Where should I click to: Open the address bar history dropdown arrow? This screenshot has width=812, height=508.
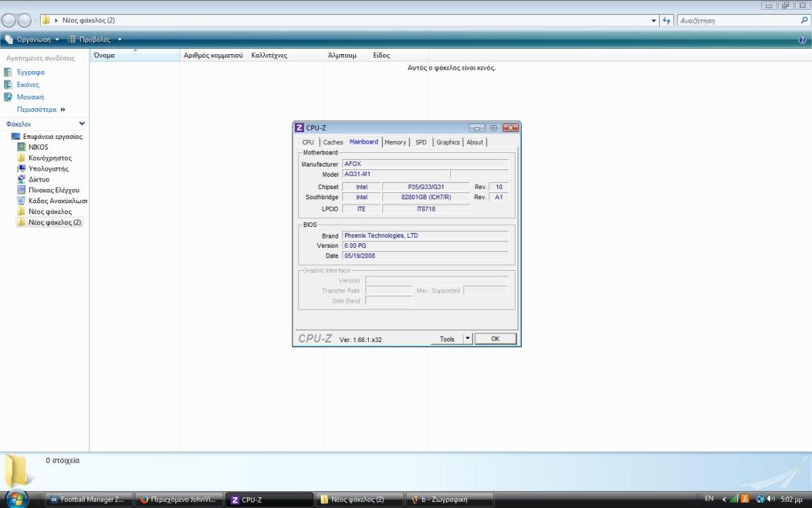tap(654, 21)
